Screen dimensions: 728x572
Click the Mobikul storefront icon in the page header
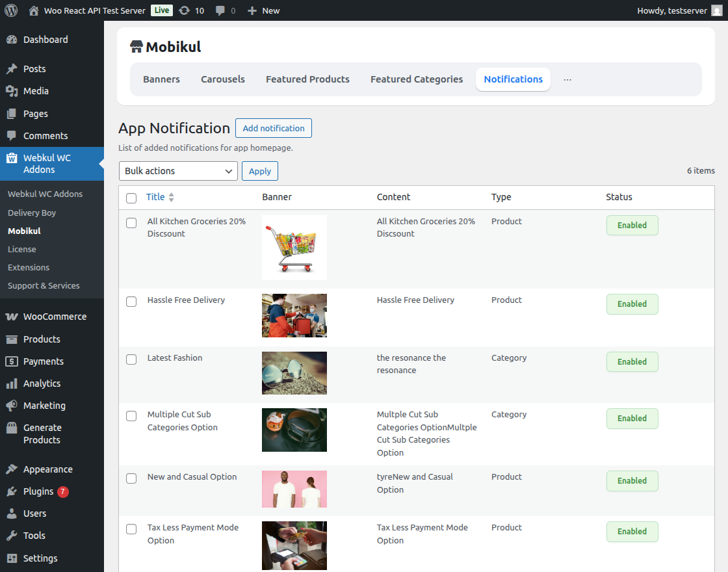136,46
